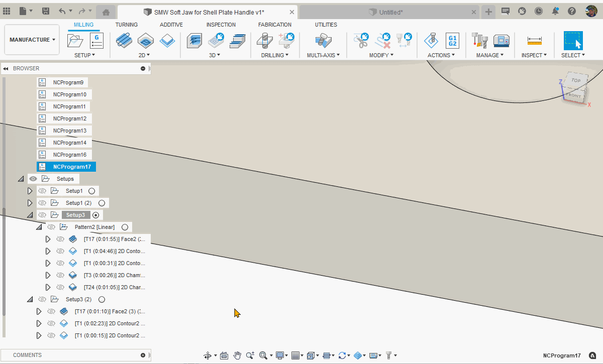Toggle the visibility eye next to Setups
The width and height of the screenshot is (603, 364).
[x=33, y=178]
